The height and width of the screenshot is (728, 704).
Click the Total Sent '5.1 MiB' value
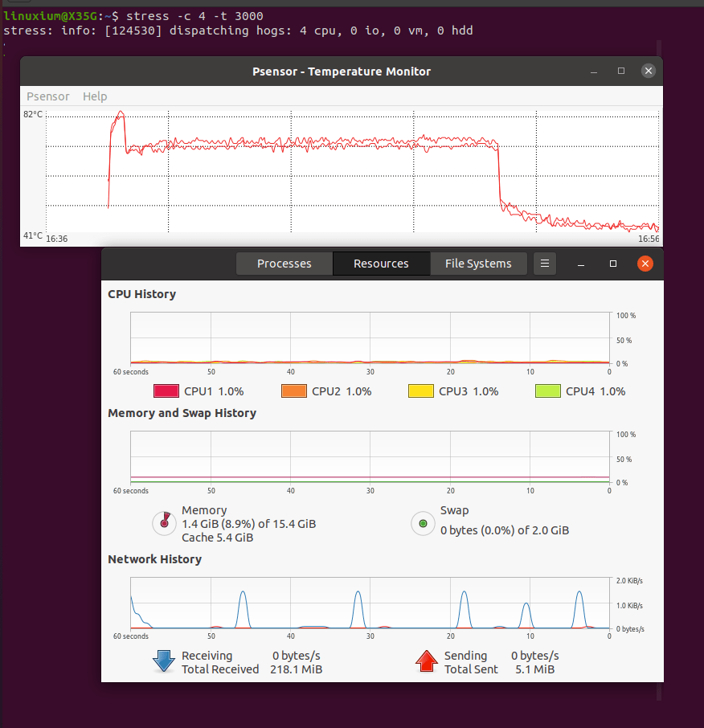pos(535,669)
